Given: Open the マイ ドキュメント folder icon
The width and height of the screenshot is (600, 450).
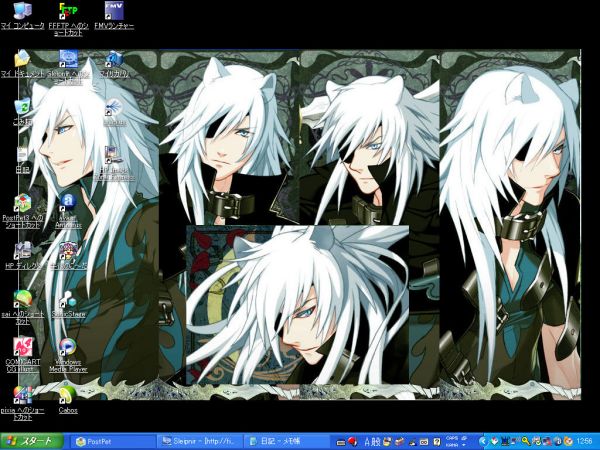Looking at the screenshot, I should coord(22,59).
